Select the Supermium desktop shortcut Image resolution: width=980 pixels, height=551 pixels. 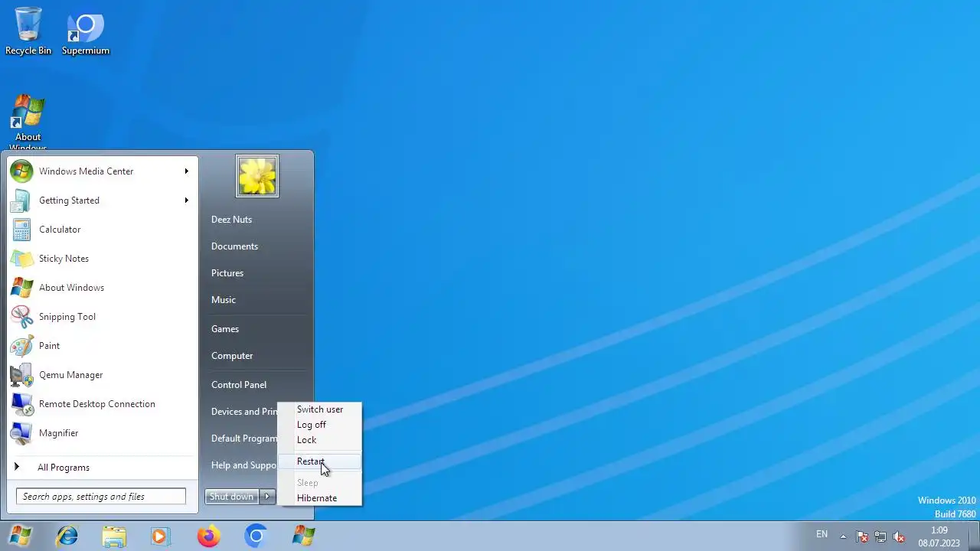(86, 31)
